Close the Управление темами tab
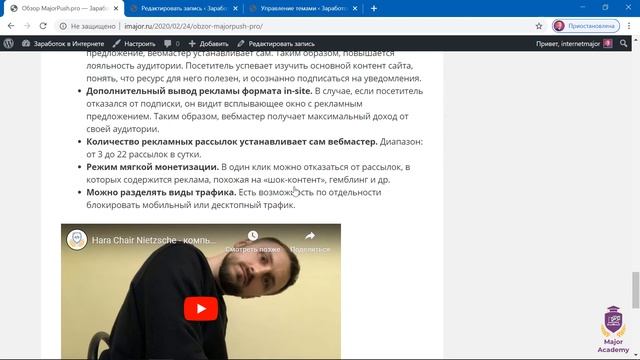Screen dimensions: 640x360 coord(355,8)
